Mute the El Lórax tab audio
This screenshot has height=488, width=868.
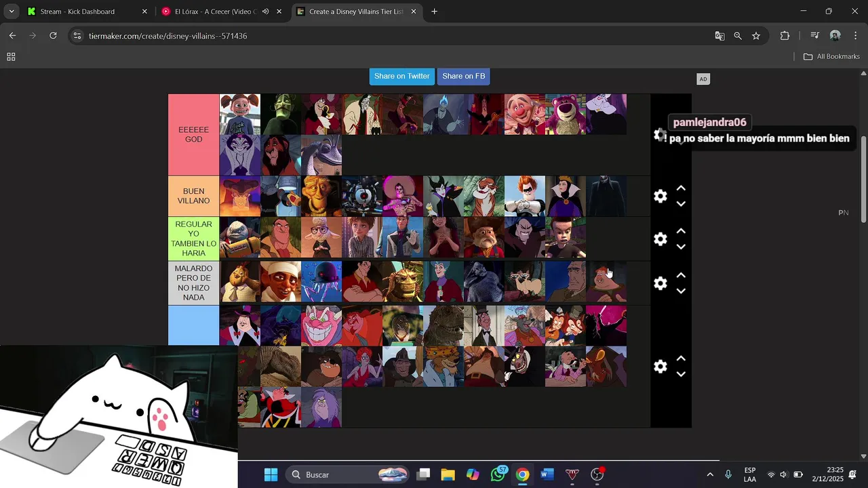(x=265, y=12)
